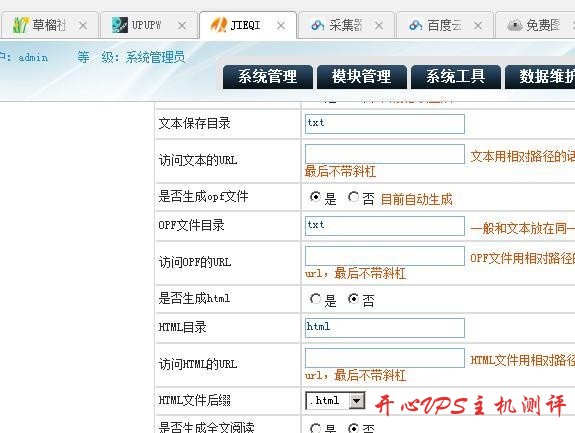Select 否 for 是否生成opf文件

click(x=354, y=197)
